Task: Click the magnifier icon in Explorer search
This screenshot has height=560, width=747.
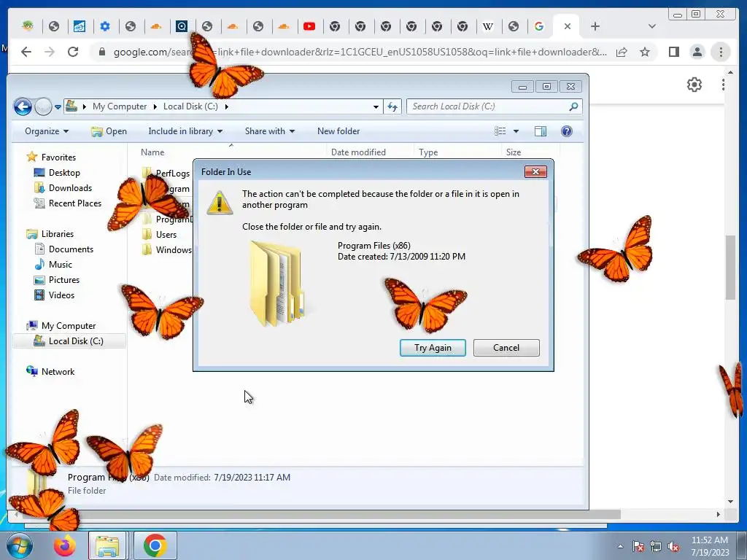Action: pos(573,106)
